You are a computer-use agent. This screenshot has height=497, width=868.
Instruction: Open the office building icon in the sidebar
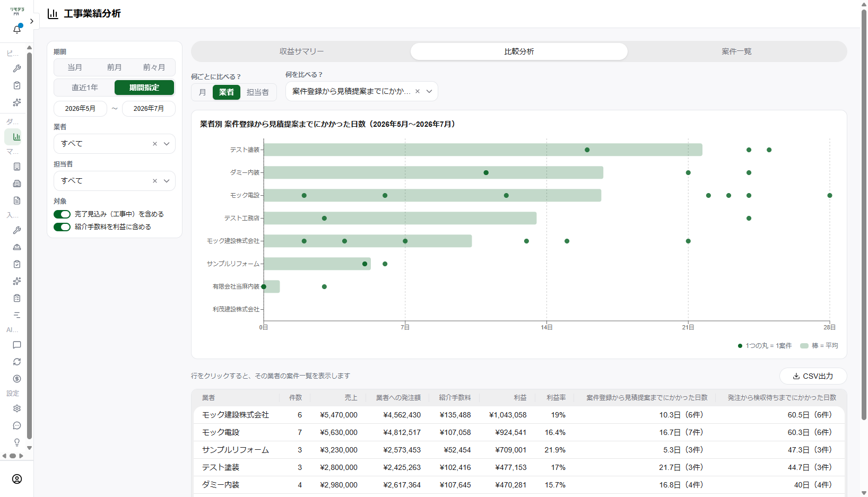(x=17, y=167)
